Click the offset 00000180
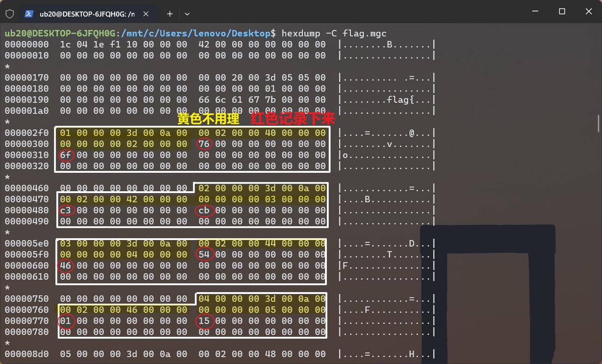The width and height of the screenshot is (602, 364). coord(27,88)
